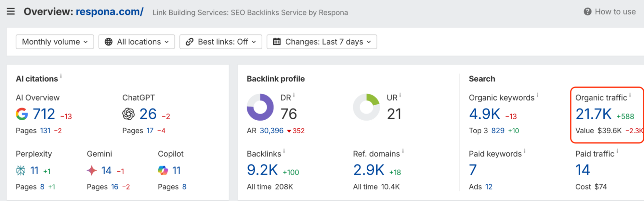Open the AI Overview 712 citations value
Viewport: 644px width, 201px height.
click(44, 114)
